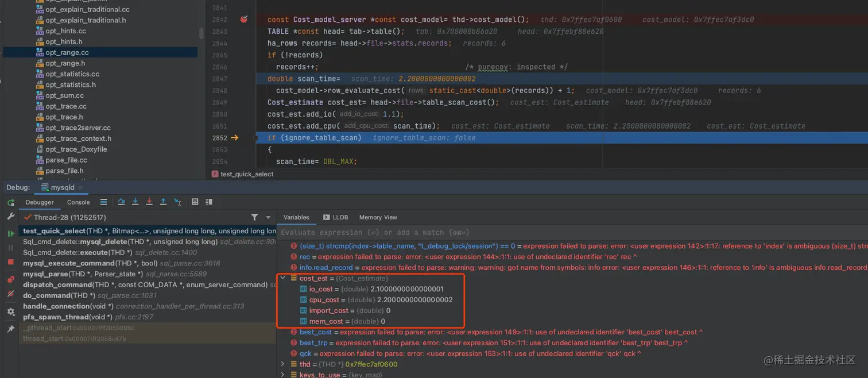
Task: Select the best_cost watch error row
Action: [497, 332]
